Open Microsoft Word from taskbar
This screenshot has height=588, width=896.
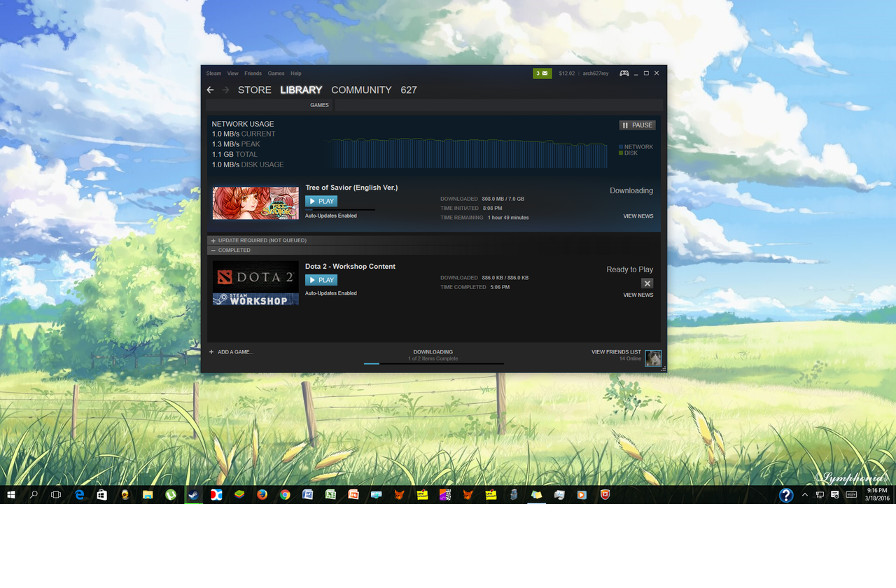(x=307, y=494)
